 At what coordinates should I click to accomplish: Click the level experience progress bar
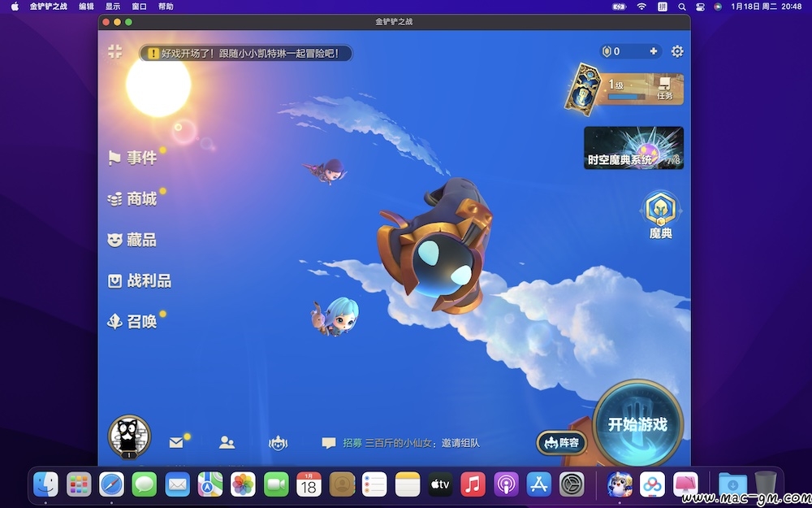pos(626,97)
